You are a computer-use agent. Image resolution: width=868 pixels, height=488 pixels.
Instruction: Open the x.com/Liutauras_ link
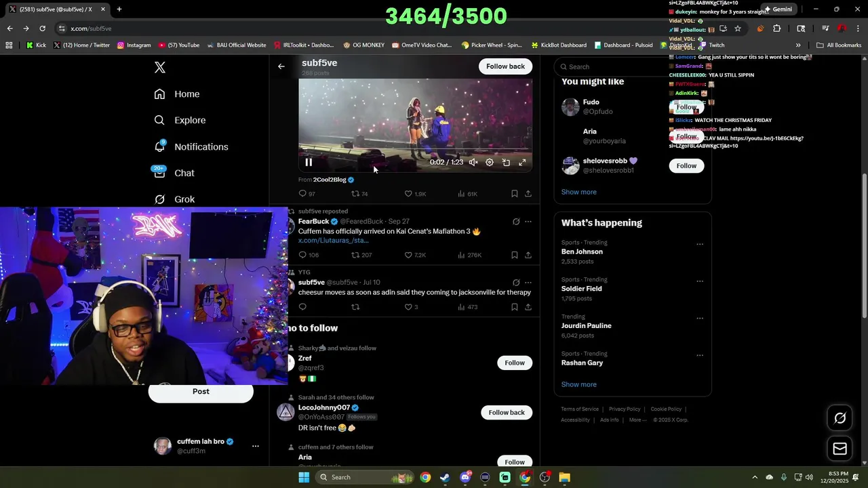334,241
